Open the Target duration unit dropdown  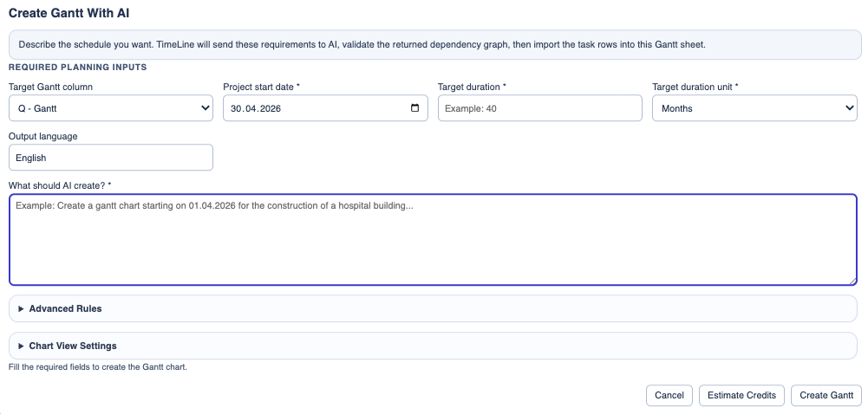[754, 107]
